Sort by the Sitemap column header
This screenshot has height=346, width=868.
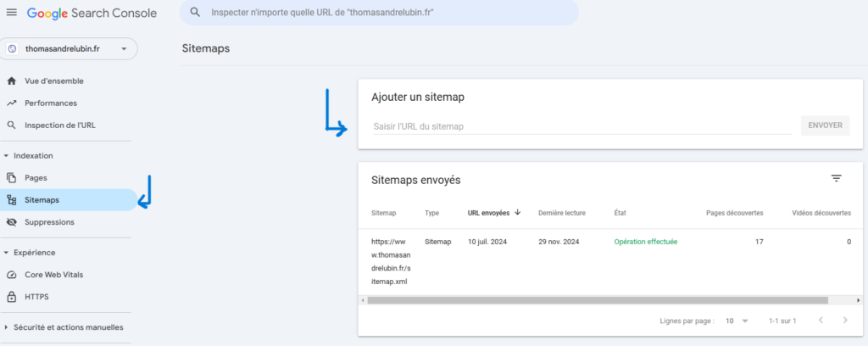coord(384,213)
